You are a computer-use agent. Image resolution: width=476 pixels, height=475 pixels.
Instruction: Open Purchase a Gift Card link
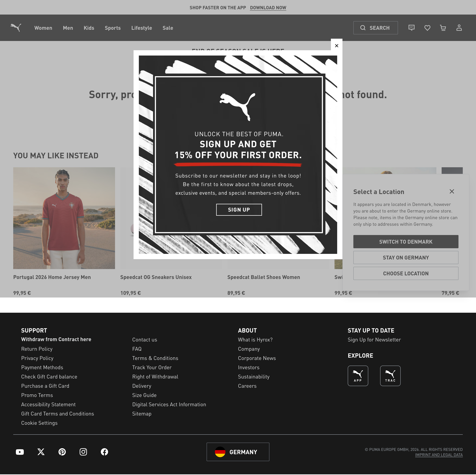[45, 386]
